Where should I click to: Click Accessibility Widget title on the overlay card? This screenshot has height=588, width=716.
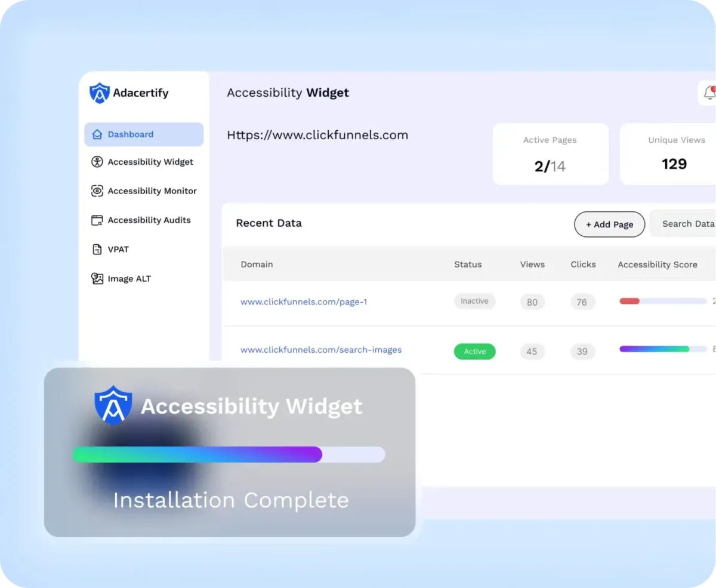click(x=251, y=407)
